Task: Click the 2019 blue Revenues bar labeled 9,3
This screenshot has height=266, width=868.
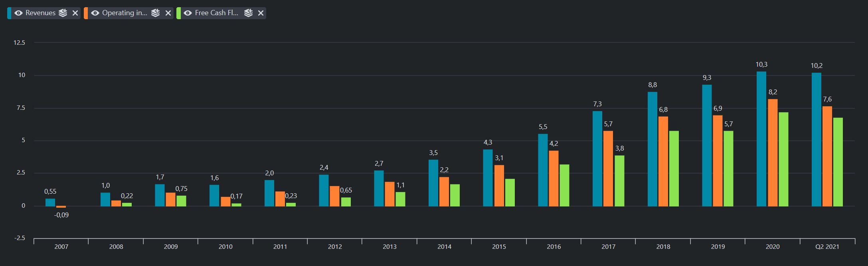Action: tap(707, 145)
